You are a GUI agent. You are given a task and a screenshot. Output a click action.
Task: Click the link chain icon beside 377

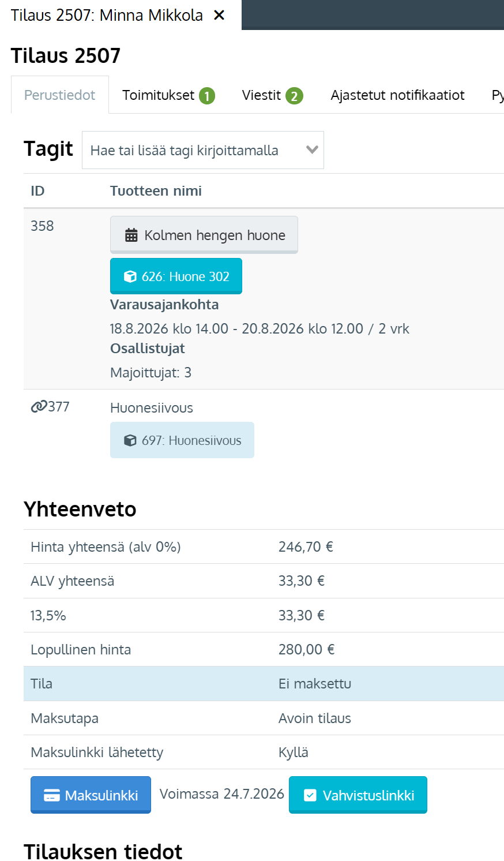tap(39, 407)
